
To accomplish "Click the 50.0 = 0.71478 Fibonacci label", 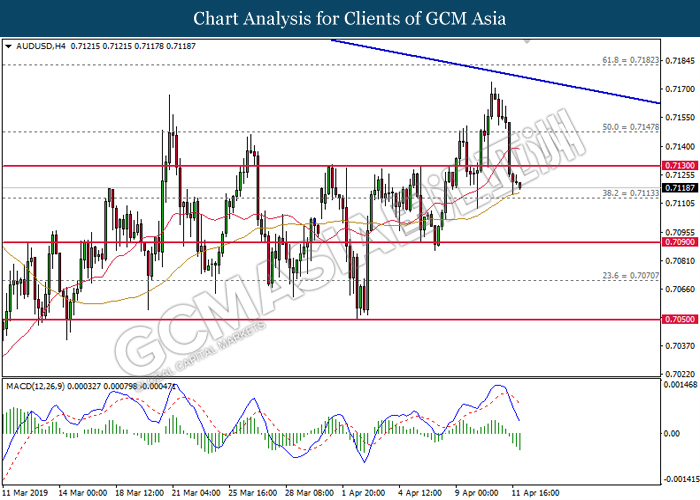I will [x=630, y=127].
